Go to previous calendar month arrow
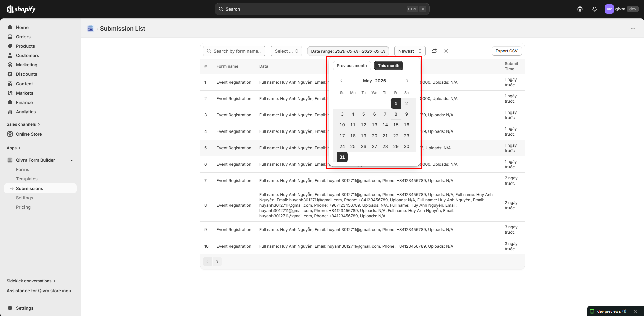This screenshot has width=644, height=316. 341,81
